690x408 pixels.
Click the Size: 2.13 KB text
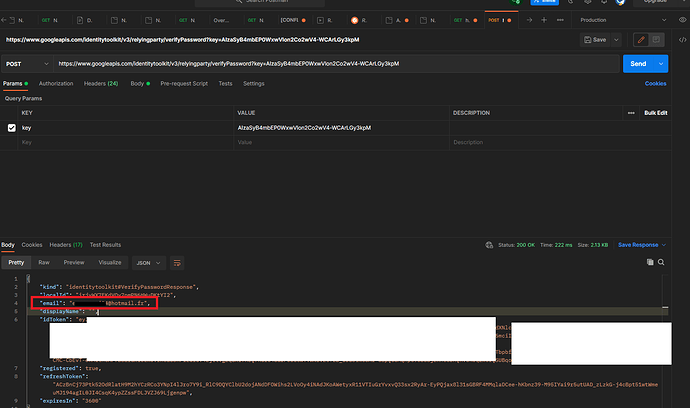tap(593, 245)
